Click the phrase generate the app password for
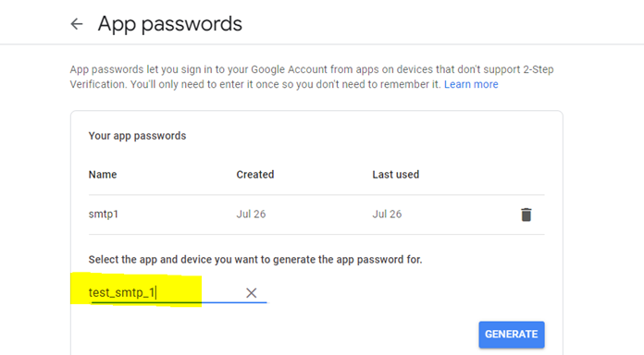The image size is (644, 355). click(x=348, y=260)
